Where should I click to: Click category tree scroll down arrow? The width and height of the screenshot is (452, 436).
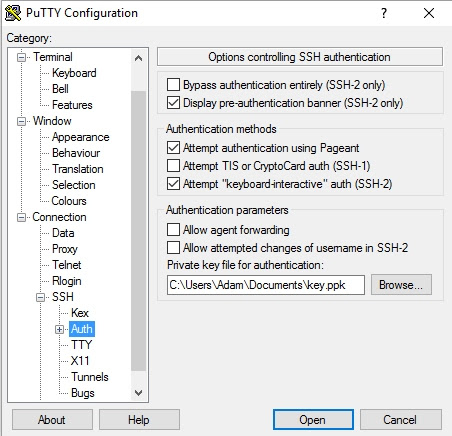pos(138,393)
